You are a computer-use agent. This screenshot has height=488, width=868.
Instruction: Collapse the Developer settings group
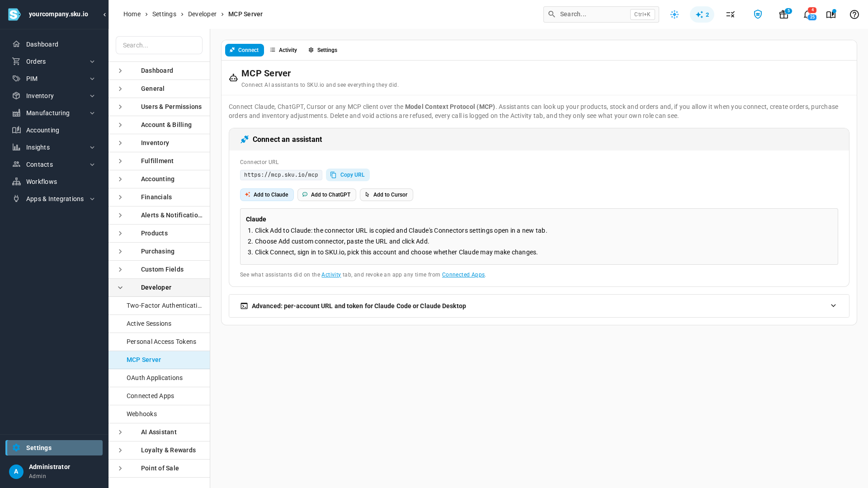[x=159, y=287]
